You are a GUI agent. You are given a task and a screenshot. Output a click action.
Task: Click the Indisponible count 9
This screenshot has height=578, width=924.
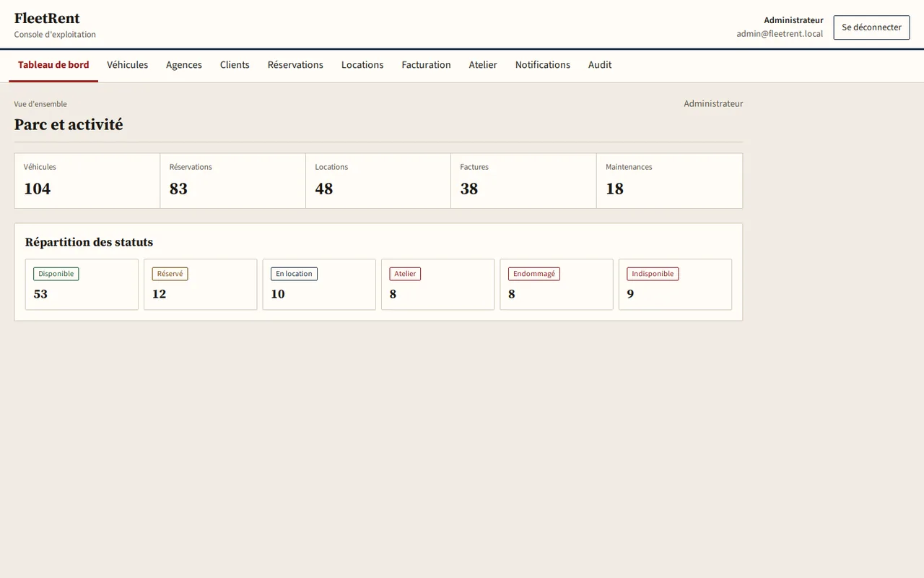630,294
